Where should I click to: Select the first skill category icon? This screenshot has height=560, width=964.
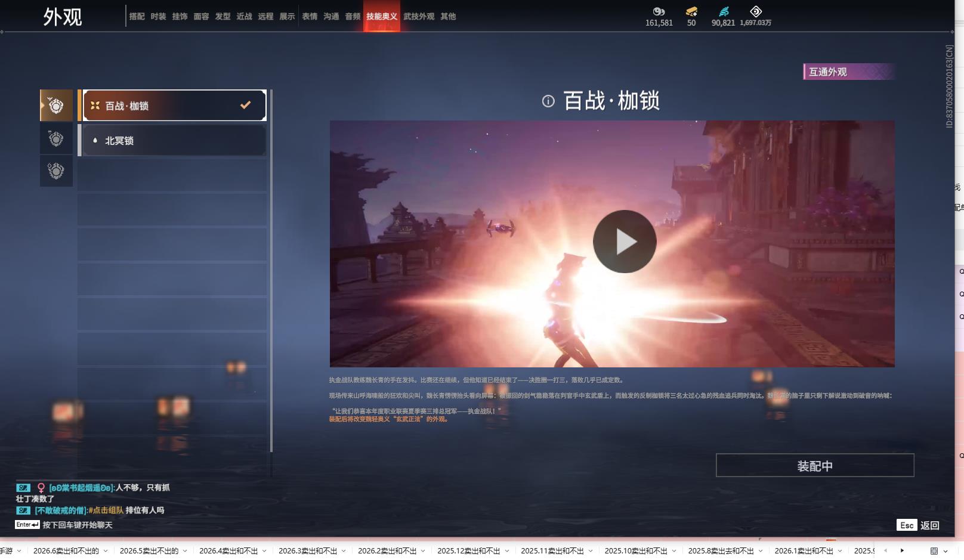coord(56,106)
